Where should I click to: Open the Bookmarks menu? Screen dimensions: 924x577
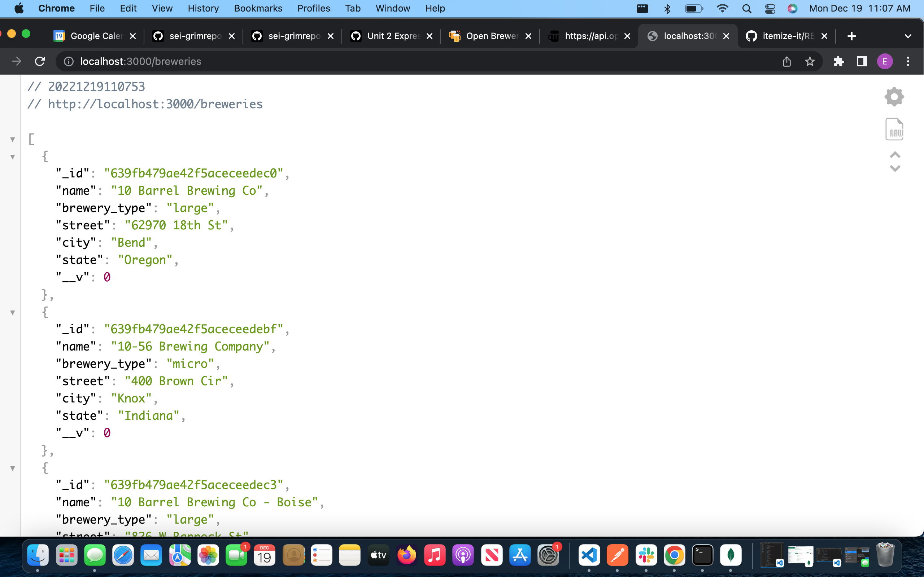point(258,8)
